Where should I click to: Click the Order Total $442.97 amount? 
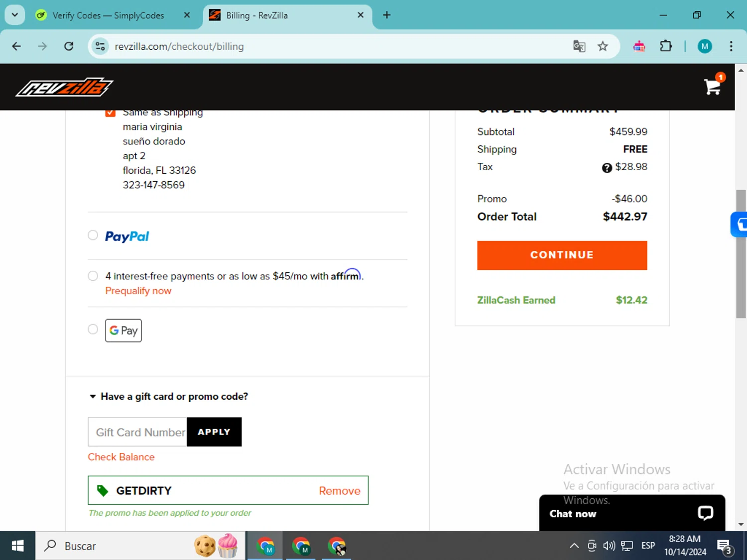[x=625, y=217]
